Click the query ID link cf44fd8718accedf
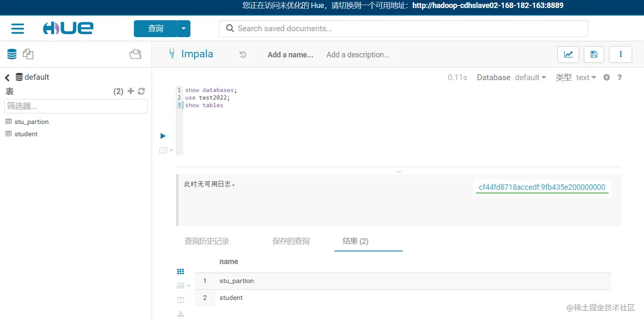Viewport: 644px width, 321px height. 542,187
